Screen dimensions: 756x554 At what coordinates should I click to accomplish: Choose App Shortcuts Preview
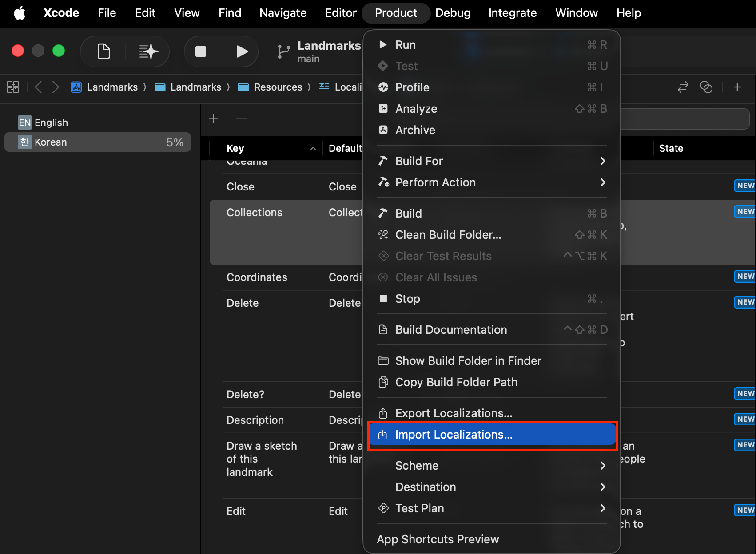click(x=492, y=539)
